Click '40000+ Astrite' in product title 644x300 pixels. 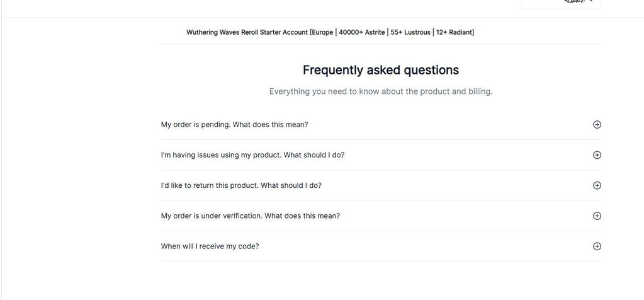coord(362,32)
